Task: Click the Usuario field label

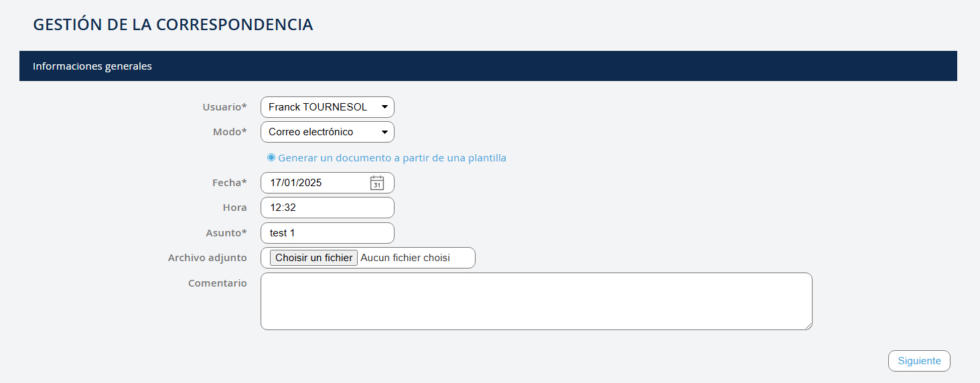Action: pyautogui.click(x=224, y=107)
